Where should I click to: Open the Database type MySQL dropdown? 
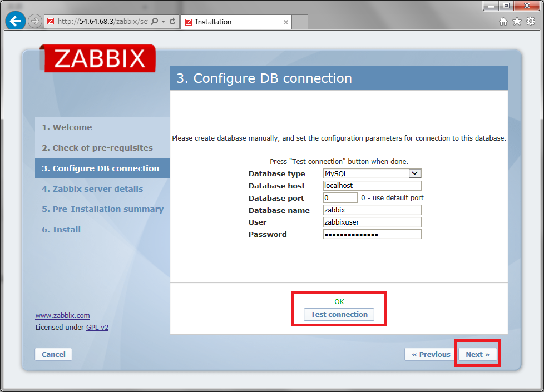(x=372, y=173)
